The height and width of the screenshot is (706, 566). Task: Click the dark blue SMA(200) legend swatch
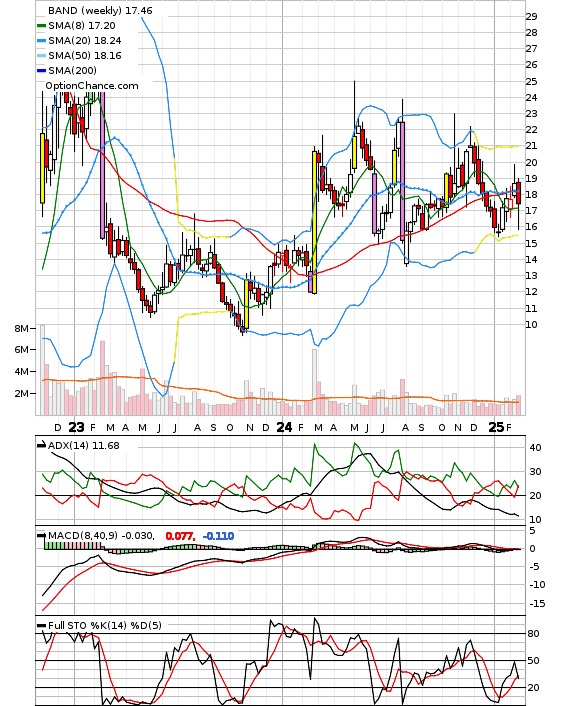(41, 71)
